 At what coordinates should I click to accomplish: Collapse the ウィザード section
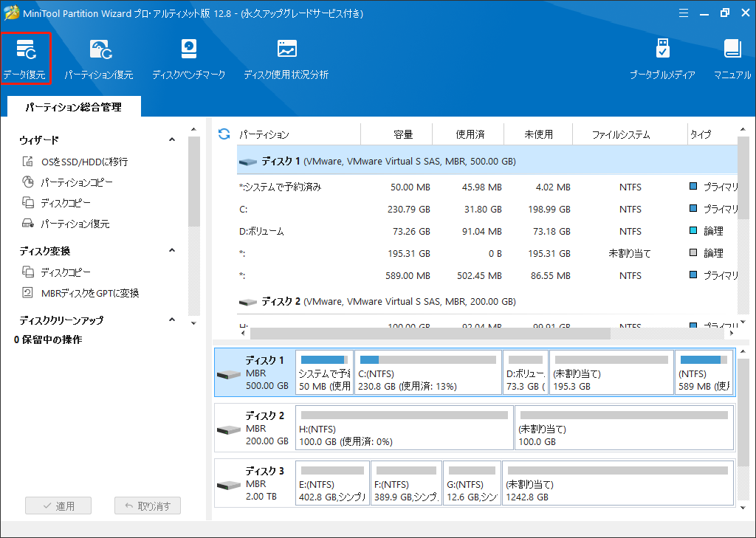172,139
